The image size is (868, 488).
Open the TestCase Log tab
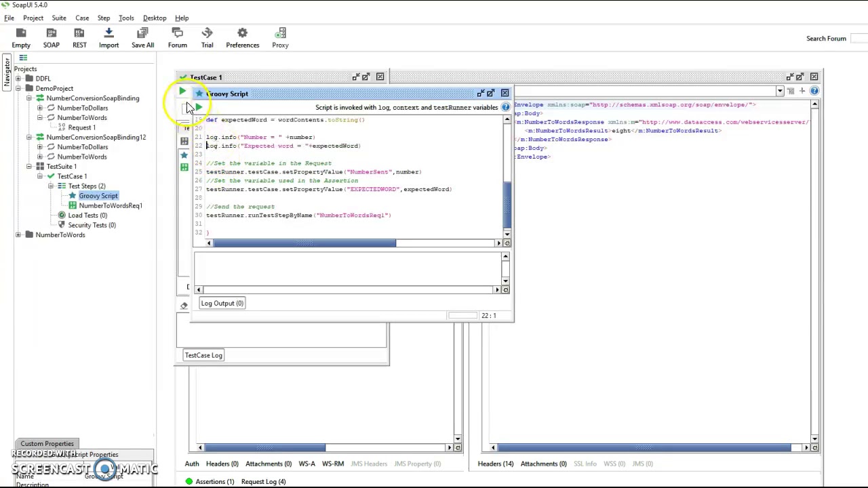click(203, 355)
